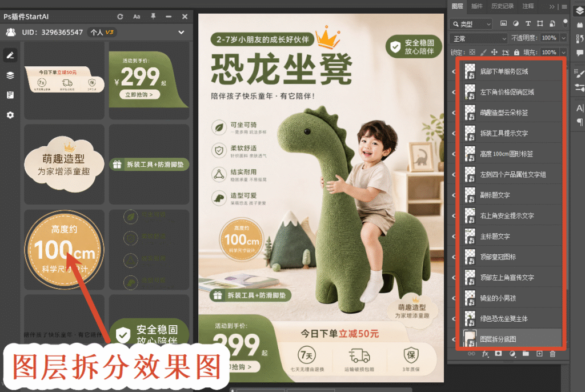Open StartAI plugin settings gear
This screenshot has height=392, width=585.
click(x=10, y=115)
